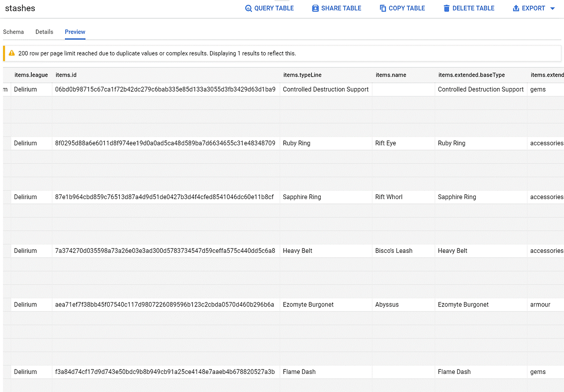Click the Ezomyte Burgonet baseType cell
Viewport: 564px width, 392px height.
click(x=481, y=304)
